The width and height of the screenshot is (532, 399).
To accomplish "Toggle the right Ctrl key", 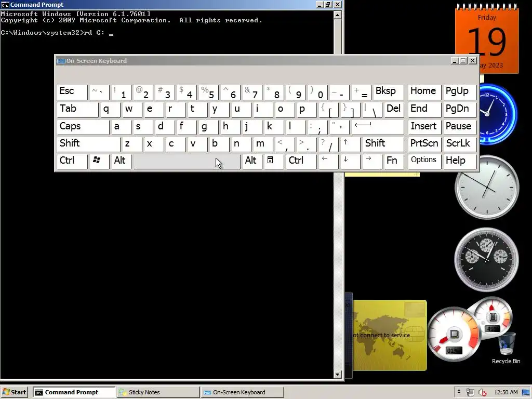I will pyautogui.click(x=301, y=161).
